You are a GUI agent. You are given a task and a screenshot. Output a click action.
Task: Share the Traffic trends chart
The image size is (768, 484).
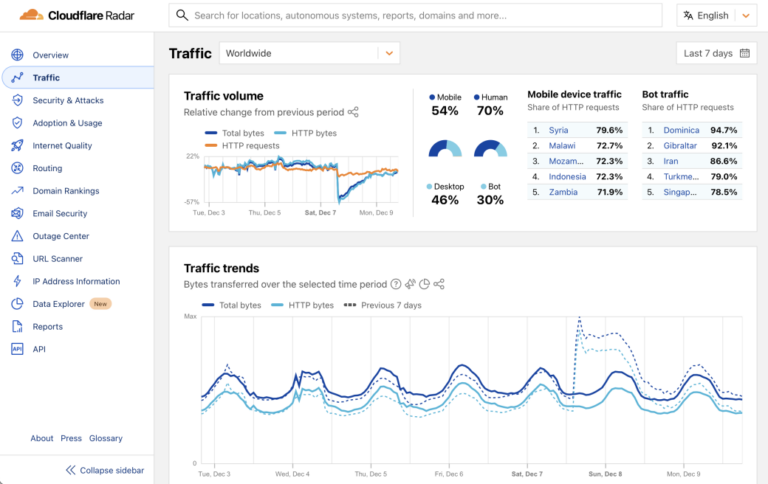pyautogui.click(x=439, y=284)
